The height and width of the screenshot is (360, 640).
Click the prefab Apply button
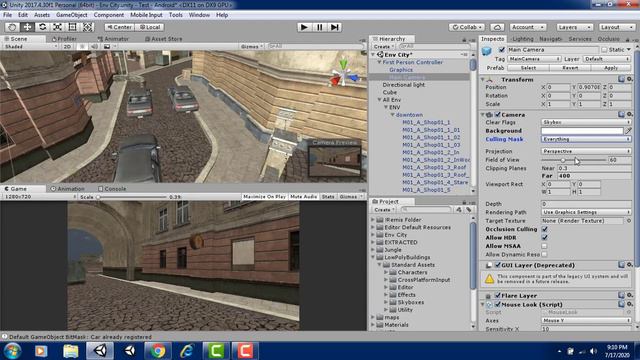pyautogui.click(x=611, y=68)
